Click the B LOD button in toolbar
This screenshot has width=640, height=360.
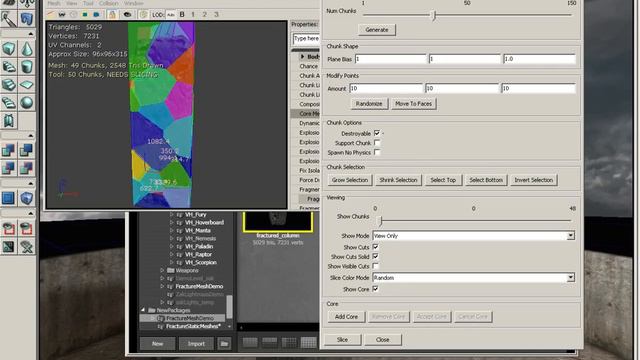coord(182,14)
